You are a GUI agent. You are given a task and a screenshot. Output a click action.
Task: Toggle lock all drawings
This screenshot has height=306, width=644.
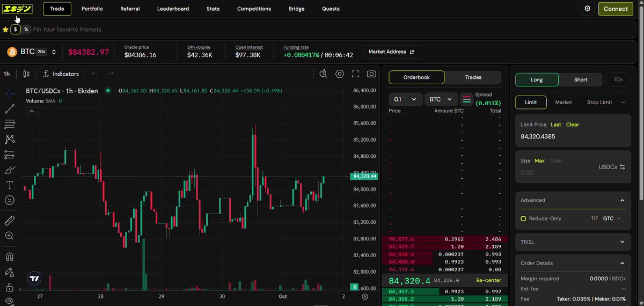tap(10, 287)
